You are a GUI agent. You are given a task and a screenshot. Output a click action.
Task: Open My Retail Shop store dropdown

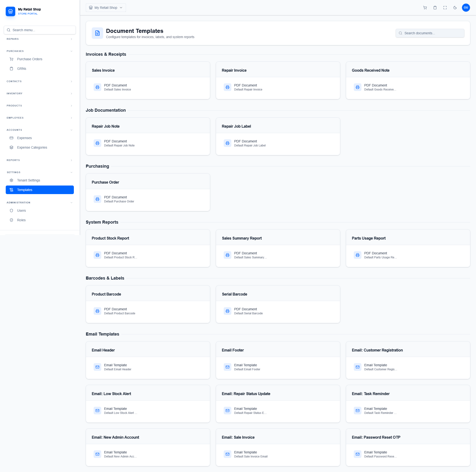click(106, 8)
